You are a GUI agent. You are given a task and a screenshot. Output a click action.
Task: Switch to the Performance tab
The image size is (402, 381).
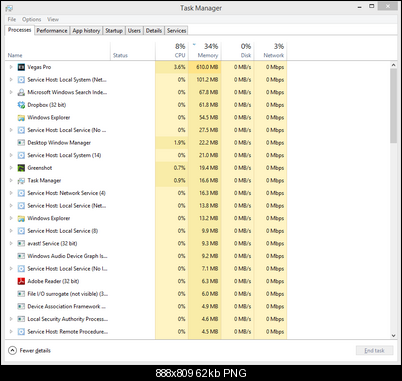(52, 31)
